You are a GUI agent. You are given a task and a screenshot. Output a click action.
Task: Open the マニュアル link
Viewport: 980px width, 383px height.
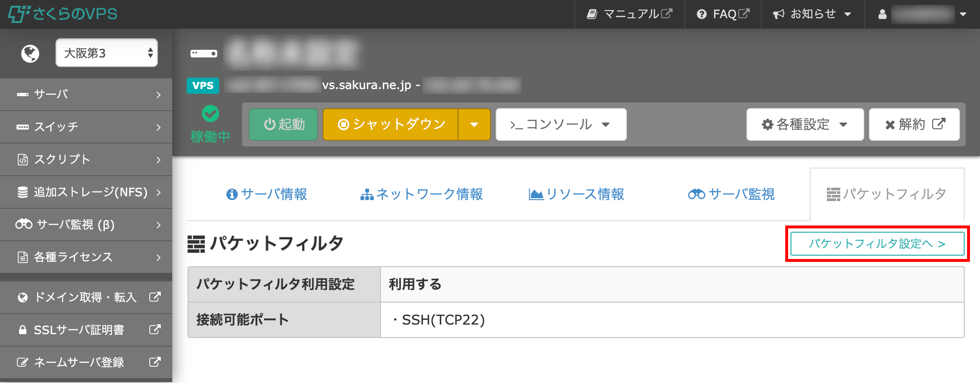(629, 14)
